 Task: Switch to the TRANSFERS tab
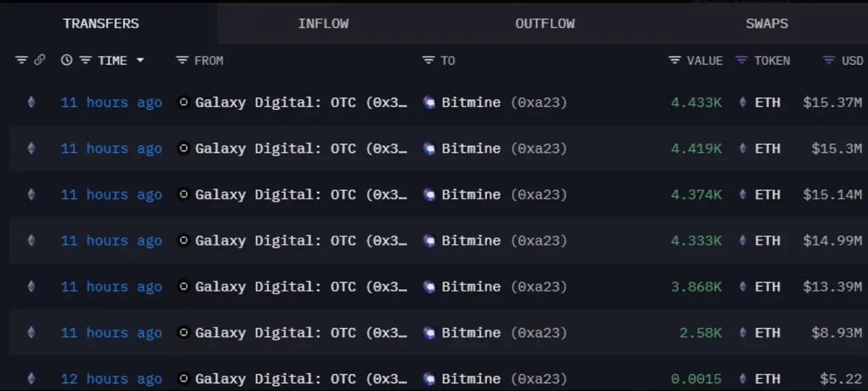(101, 23)
